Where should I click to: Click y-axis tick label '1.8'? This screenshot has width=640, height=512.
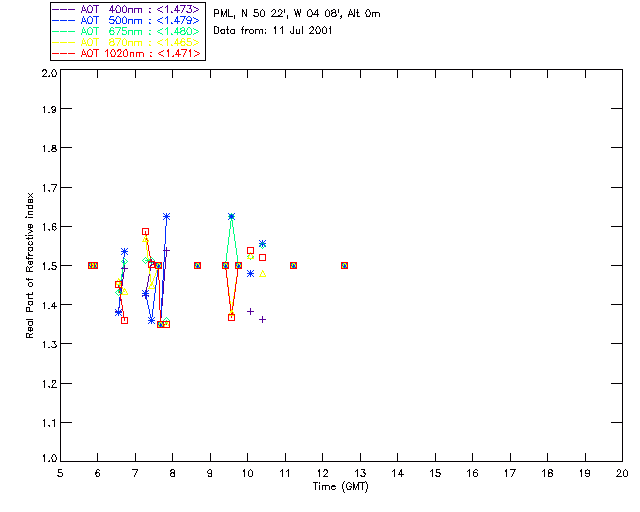(49, 148)
